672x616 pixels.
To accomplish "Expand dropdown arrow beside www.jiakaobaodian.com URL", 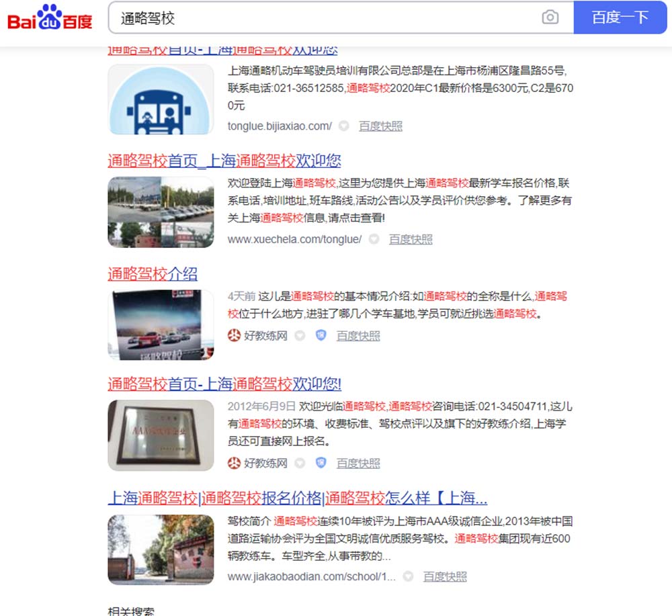I will tap(408, 576).
